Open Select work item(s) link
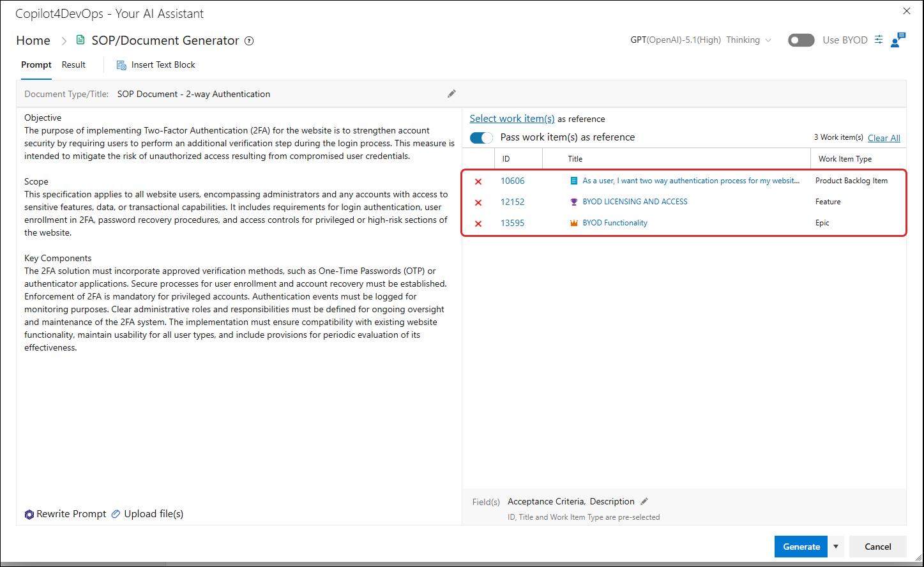The width and height of the screenshot is (924, 567). pyautogui.click(x=512, y=118)
